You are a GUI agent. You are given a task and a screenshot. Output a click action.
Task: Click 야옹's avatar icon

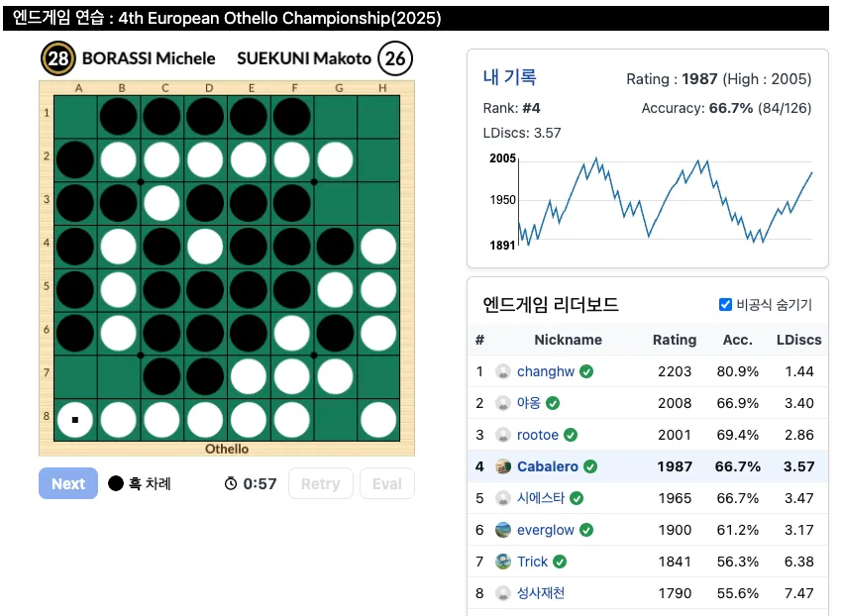point(502,403)
